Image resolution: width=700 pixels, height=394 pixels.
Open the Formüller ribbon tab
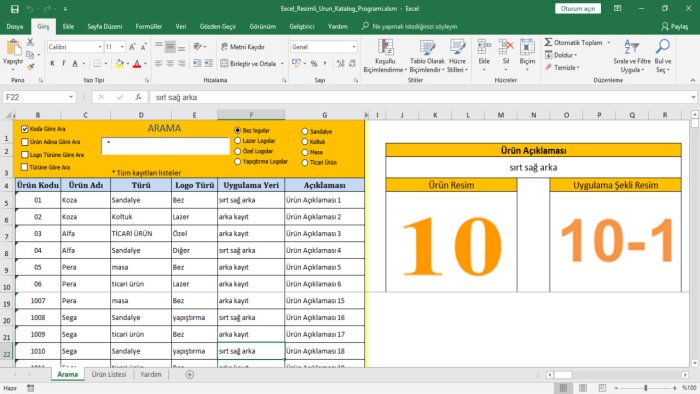pyautogui.click(x=149, y=27)
